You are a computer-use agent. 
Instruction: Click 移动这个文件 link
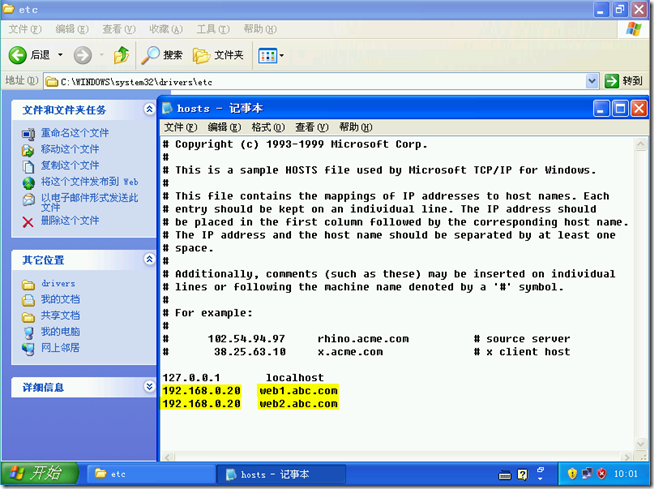click(x=70, y=149)
